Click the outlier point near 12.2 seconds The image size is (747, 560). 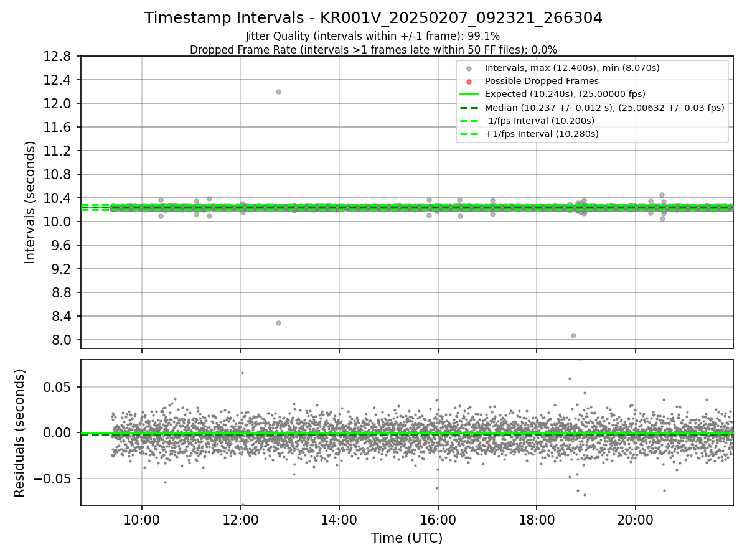(278, 91)
